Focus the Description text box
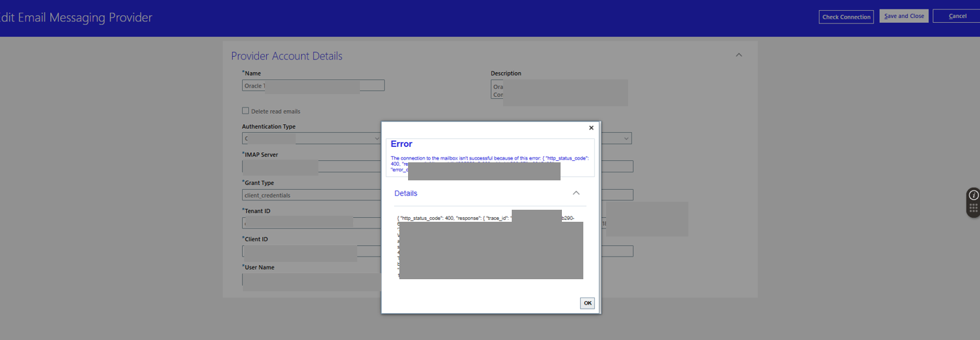Image resolution: width=980 pixels, height=340 pixels. click(559, 90)
